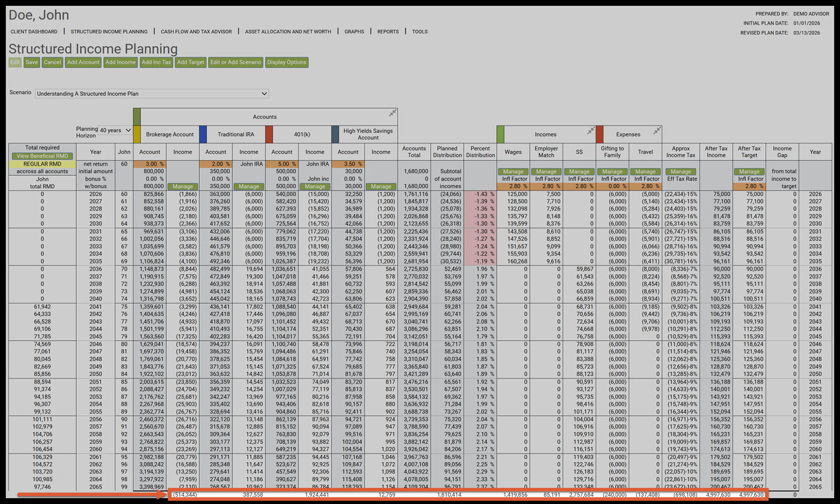Open Cash Flow and Tax Advisor
The image size is (840, 504).
pos(196,32)
